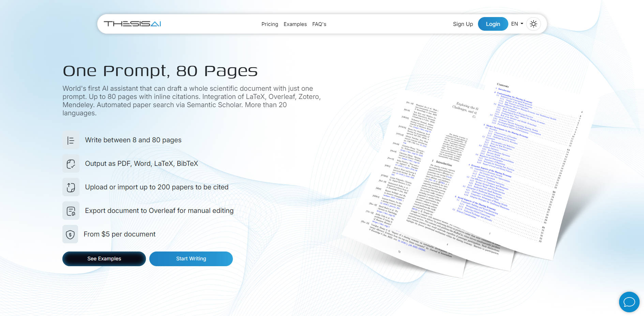The image size is (644, 316).
Task: Click the Overleaf export document icon
Action: pos(71,211)
